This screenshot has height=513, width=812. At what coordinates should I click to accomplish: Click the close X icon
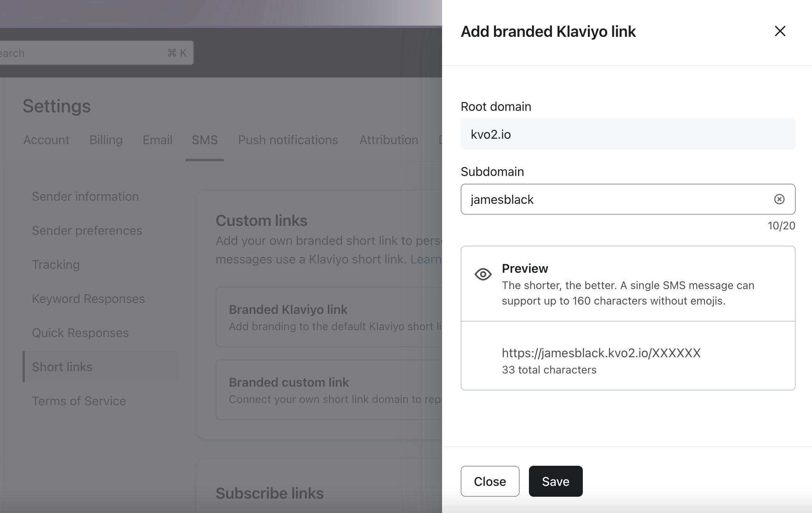pos(779,31)
